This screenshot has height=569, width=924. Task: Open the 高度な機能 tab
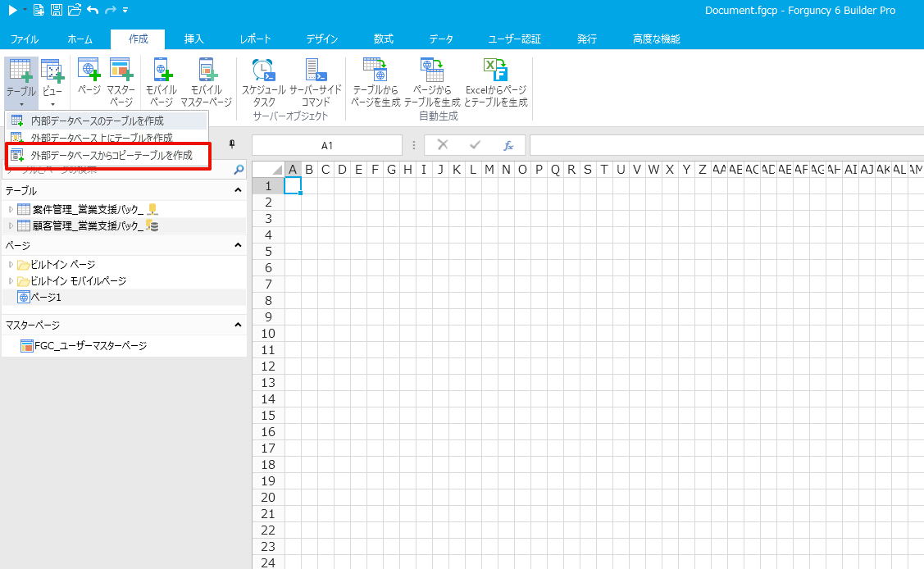coord(656,39)
